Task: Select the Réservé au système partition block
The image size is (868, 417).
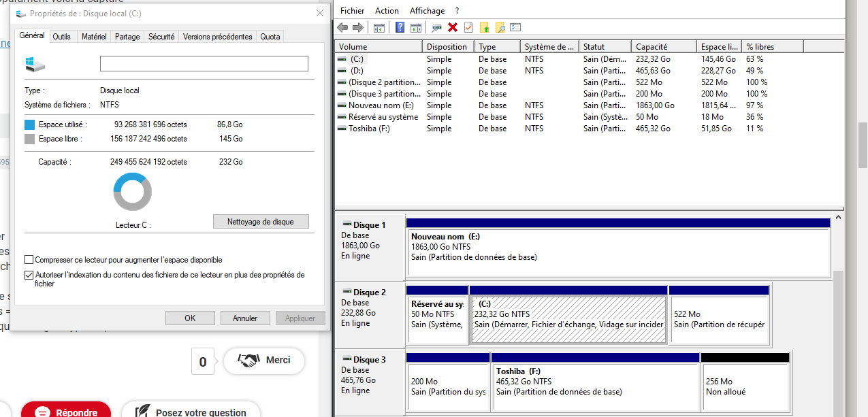Action: coord(437,319)
